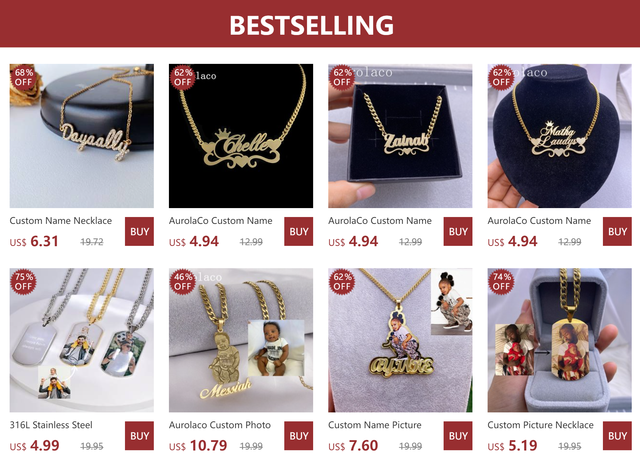Open the gold photo tag in box image
The height and width of the screenshot is (467, 640).
[x=559, y=340]
